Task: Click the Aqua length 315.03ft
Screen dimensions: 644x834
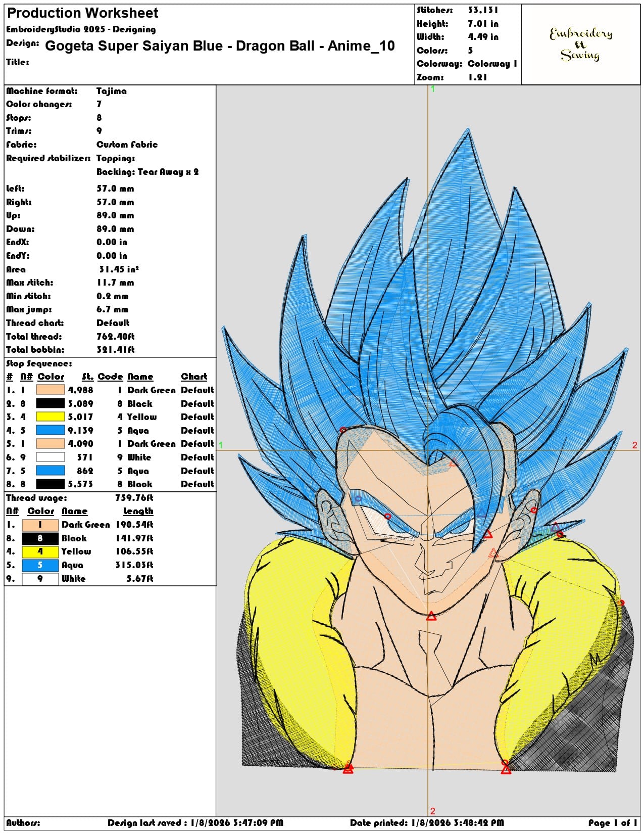Action: tap(134, 565)
